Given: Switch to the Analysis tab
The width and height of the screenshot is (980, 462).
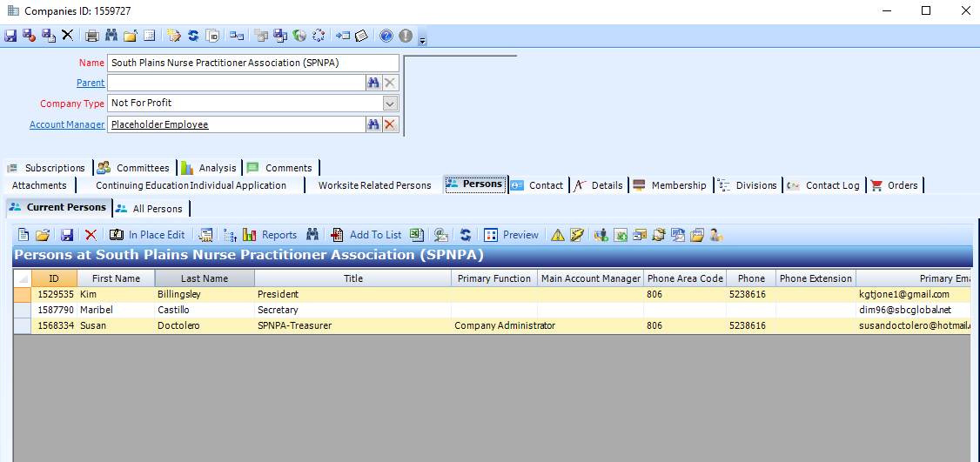Looking at the screenshot, I should click(210, 168).
